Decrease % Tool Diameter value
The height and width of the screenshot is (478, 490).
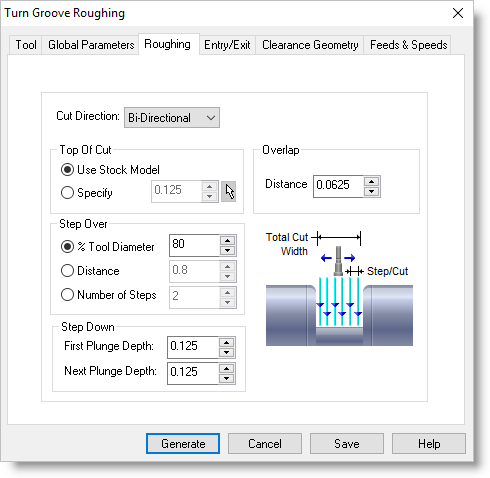coord(228,250)
